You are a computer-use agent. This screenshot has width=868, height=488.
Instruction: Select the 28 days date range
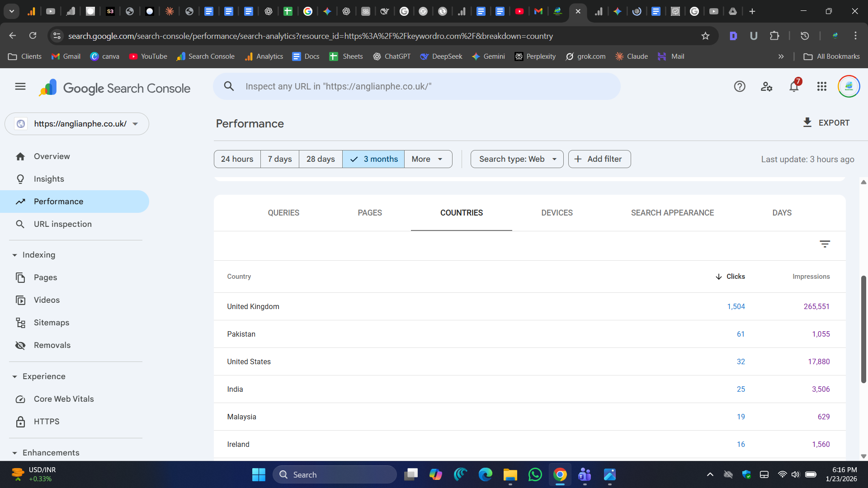[x=321, y=159]
